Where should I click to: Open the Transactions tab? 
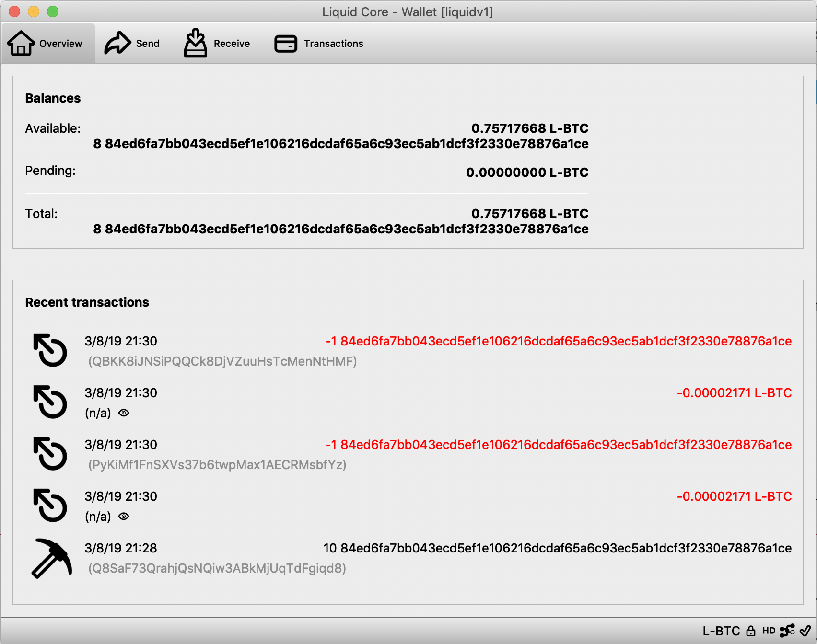[x=319, y=43]
